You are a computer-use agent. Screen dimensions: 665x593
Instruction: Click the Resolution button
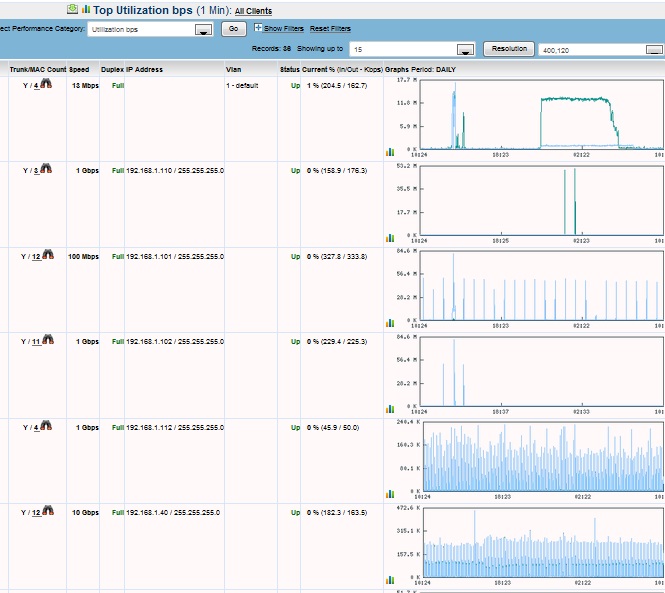[509, 49]
